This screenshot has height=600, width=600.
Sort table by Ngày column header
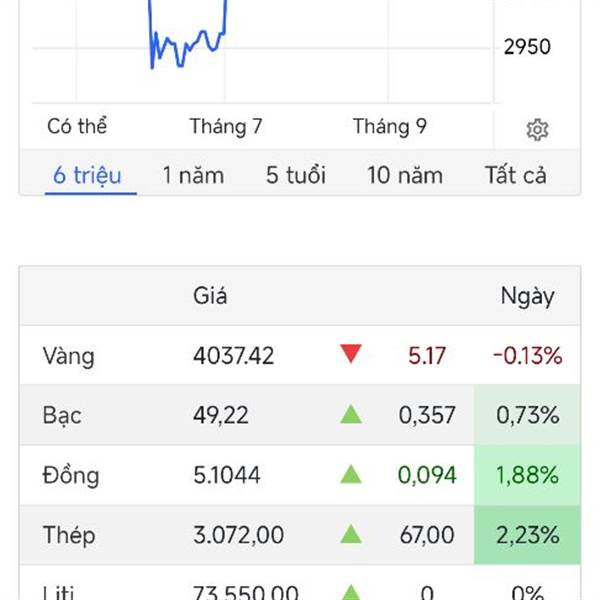(x=527, y=295)
